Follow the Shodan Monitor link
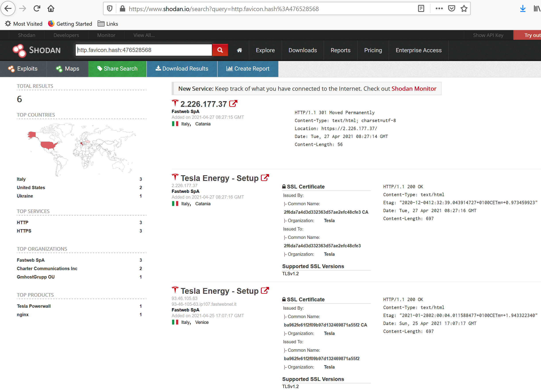 (x=414, y=89)
